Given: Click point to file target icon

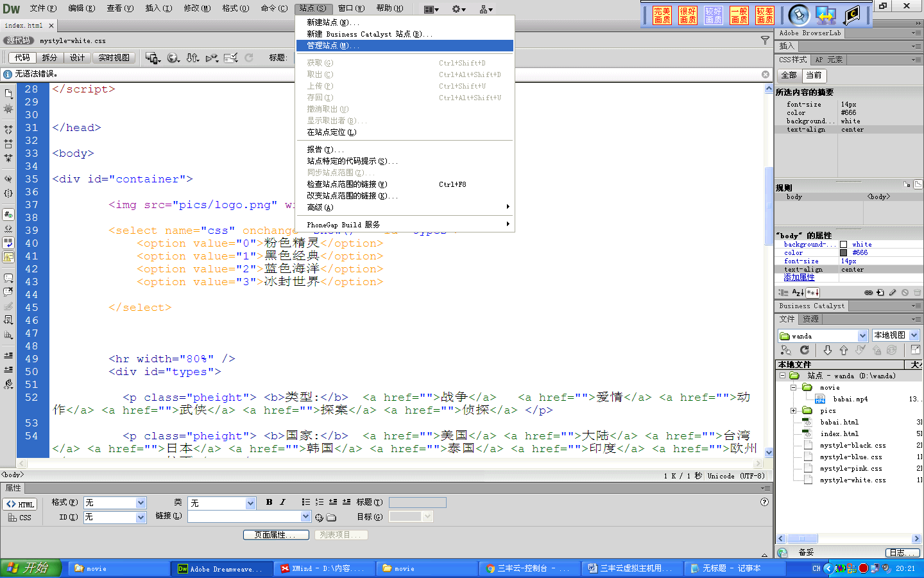Looking at the screenshot, I should click(x=319, y=518).
